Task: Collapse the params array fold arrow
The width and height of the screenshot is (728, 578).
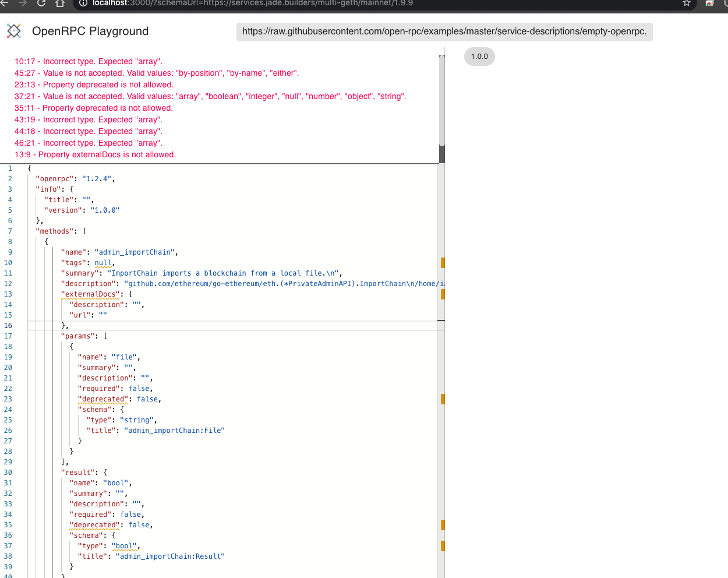Action: coord(20,336)
